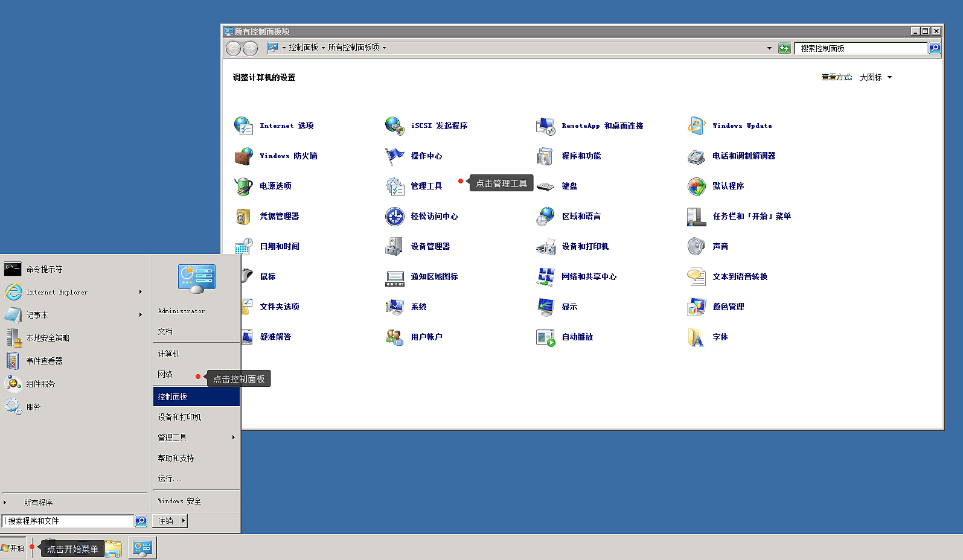
Task: Open 网络和共享中心 icon
Action: tap(545, 277)
